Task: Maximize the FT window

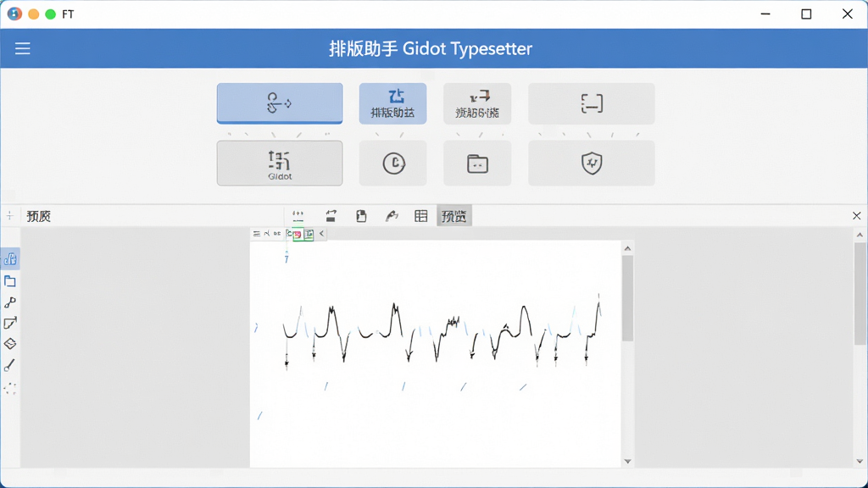Action: (x=807, y=14)
